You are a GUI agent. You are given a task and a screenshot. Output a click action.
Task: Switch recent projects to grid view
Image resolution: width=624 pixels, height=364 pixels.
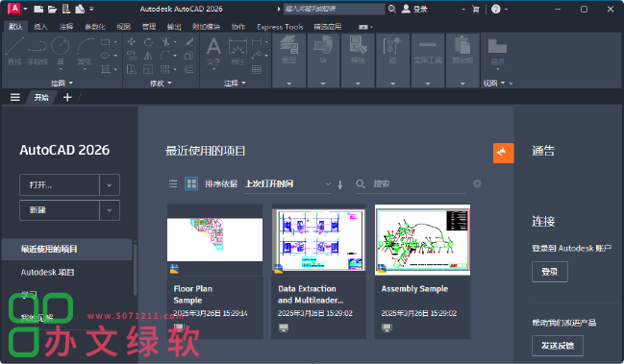191,183
